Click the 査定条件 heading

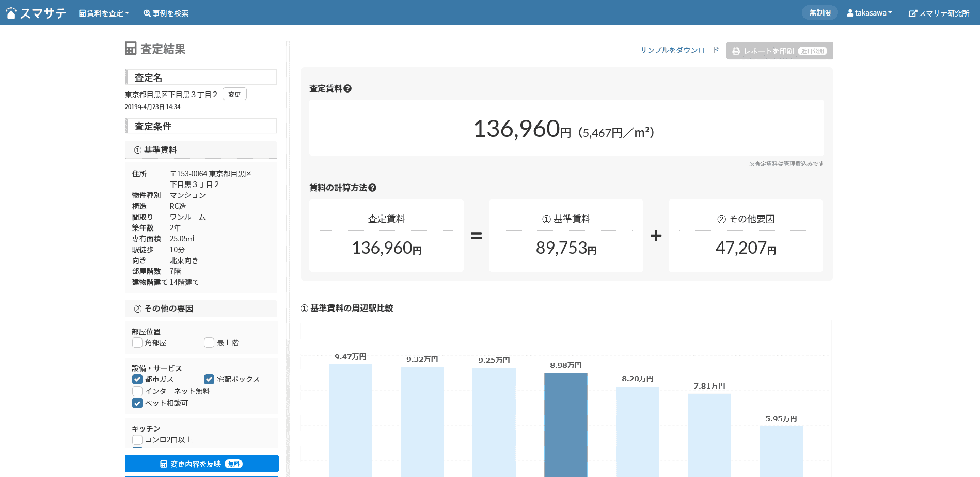201,126
